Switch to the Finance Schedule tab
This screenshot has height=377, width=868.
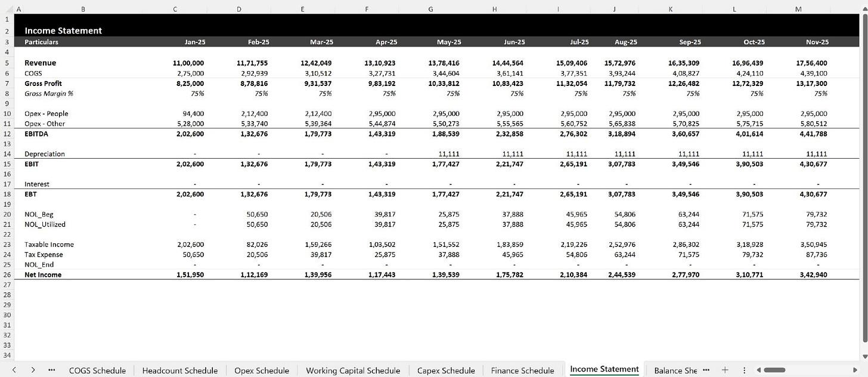point(522,370)
